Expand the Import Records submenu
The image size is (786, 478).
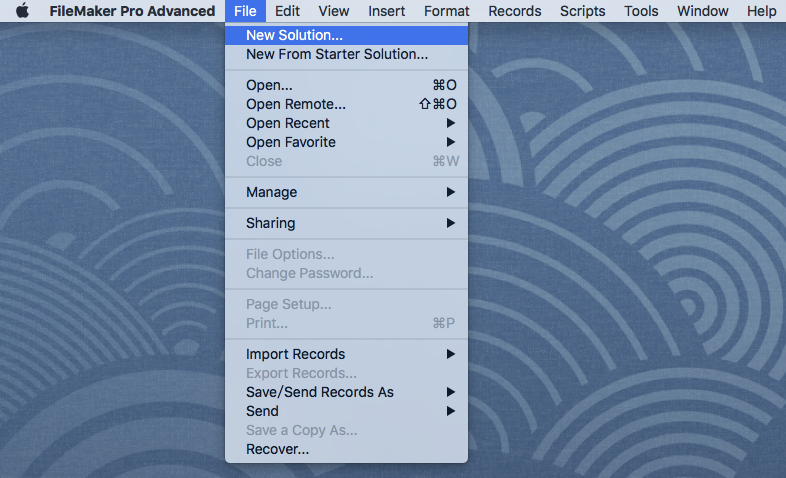pos(346,354)
